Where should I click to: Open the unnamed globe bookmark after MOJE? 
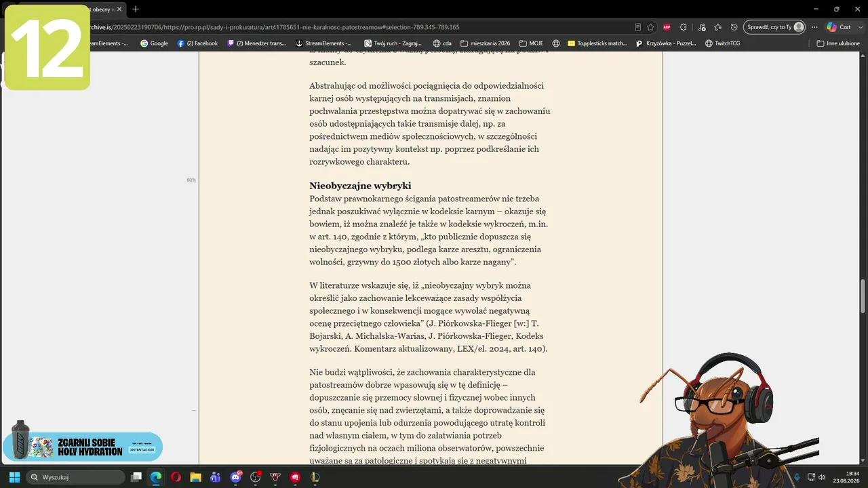click(556, 43)
